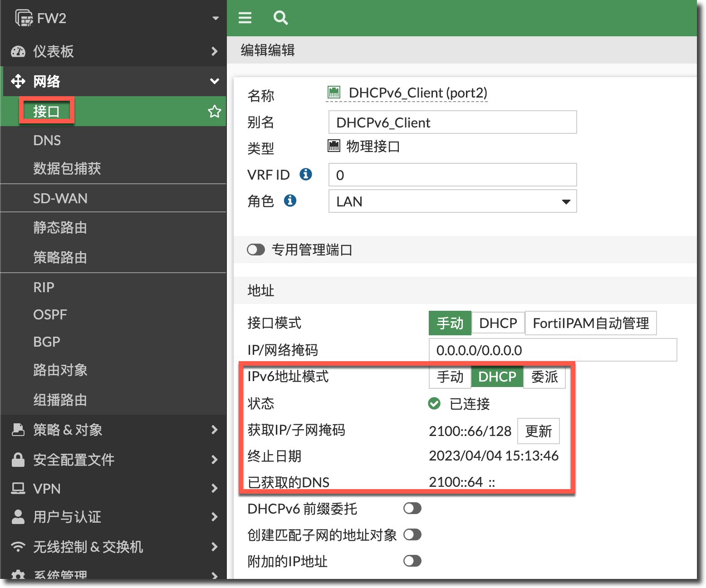
Task: Open the search magnifier icon
Action: pos(280,18)
